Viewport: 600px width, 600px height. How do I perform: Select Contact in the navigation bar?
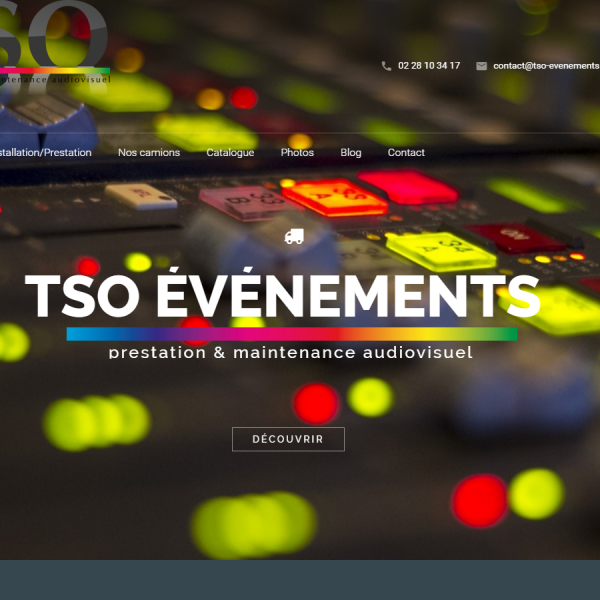click(406, 153)
